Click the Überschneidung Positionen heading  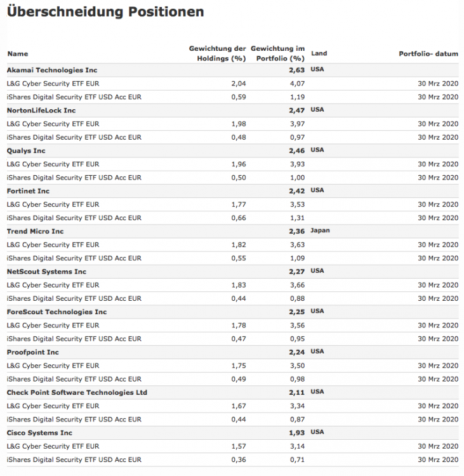point(105,12)
